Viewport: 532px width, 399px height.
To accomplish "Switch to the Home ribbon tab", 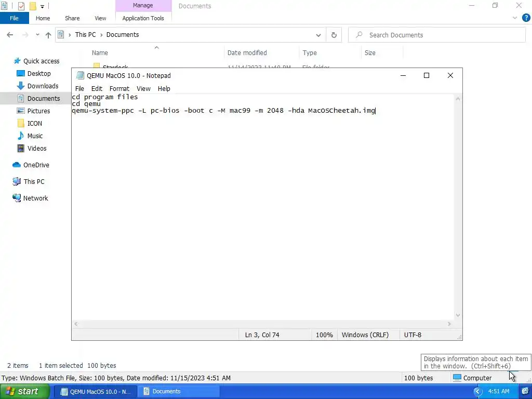I will 43,18.
